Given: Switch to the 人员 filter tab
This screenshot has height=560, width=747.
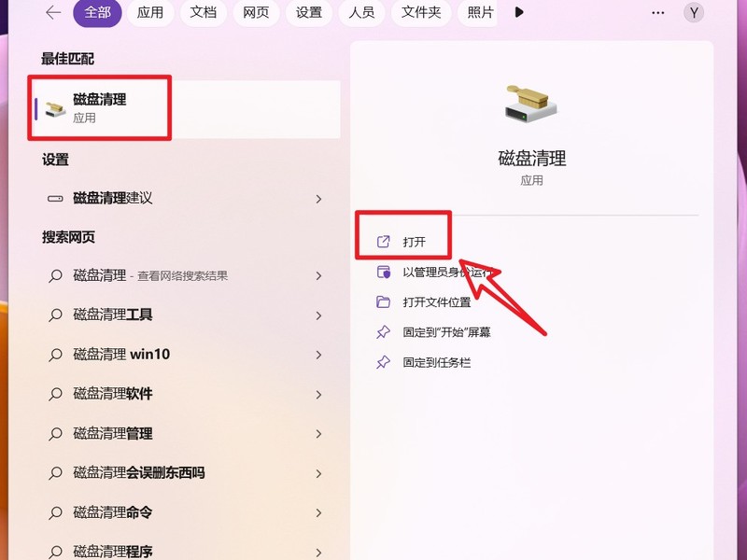Looking at the screenshot, I should click(361, 13).
